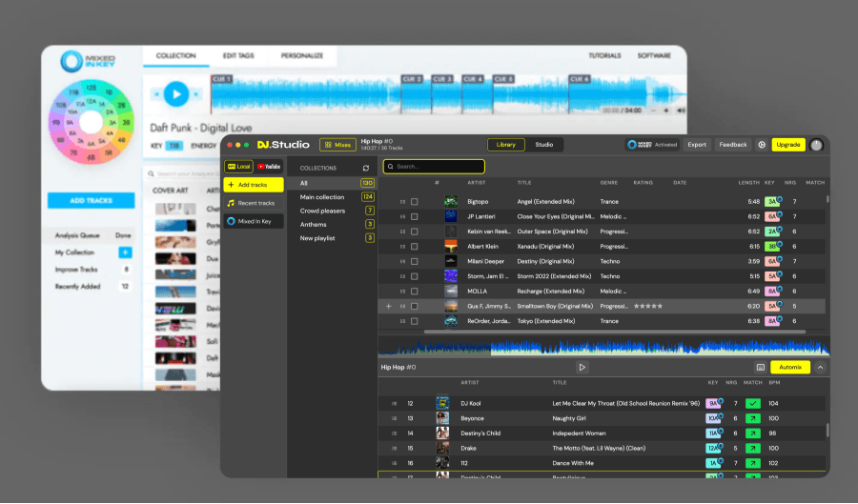
Task: Click the Mixed In Key logo in back window
Action: pos(88,61)
